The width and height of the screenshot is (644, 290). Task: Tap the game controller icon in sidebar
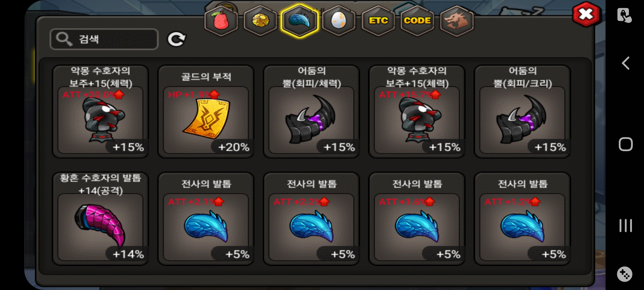[625, 274]
